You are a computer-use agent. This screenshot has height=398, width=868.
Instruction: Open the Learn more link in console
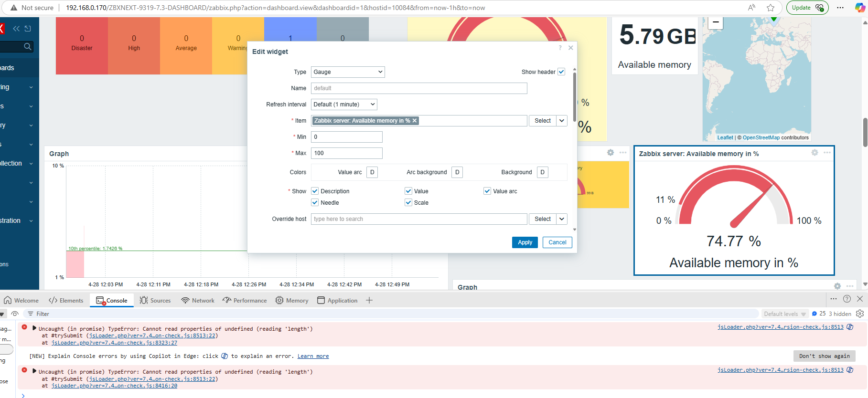(x=313, y=356)
